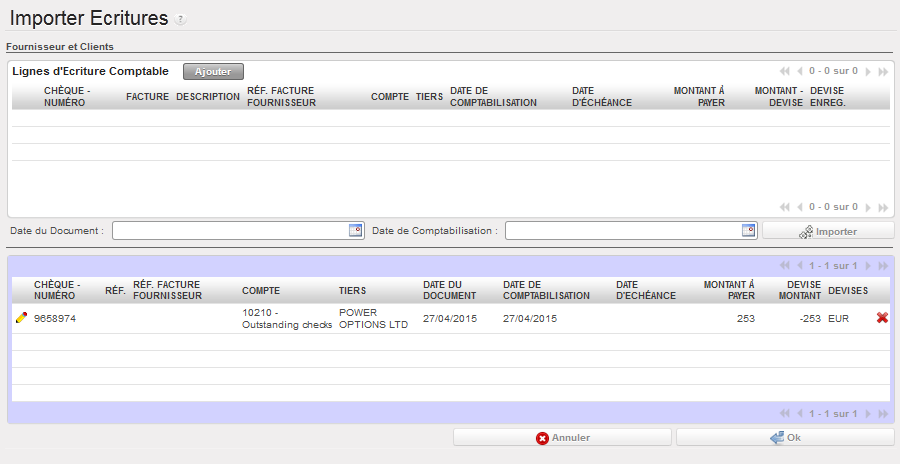Open the Date du Document calendar picker
900x464 pixels.
click(355, 230)
